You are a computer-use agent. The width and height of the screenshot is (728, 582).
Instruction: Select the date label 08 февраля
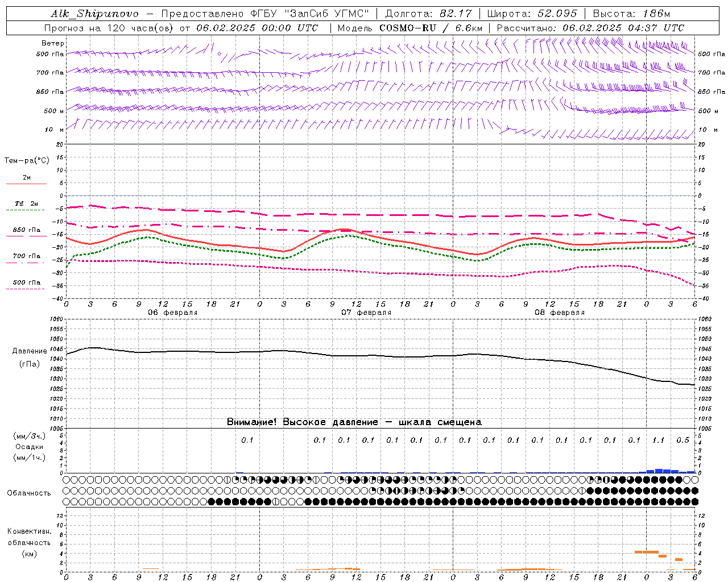560,313
